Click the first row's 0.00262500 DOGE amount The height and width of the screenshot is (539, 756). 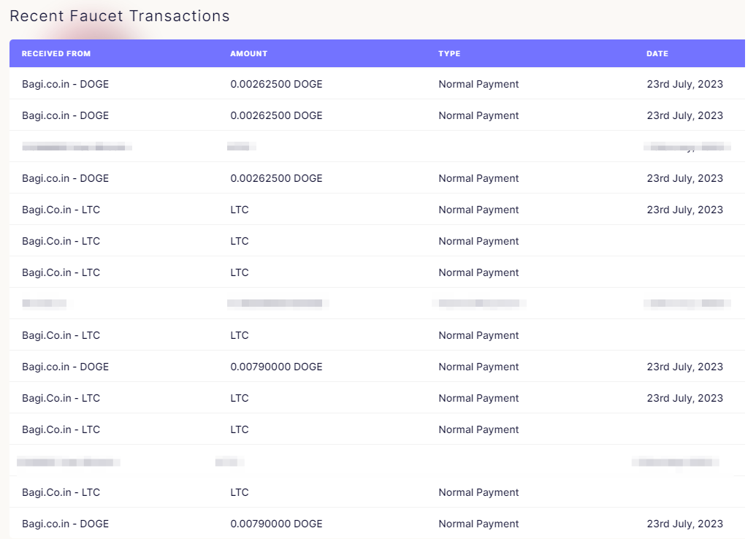[276, 84]
